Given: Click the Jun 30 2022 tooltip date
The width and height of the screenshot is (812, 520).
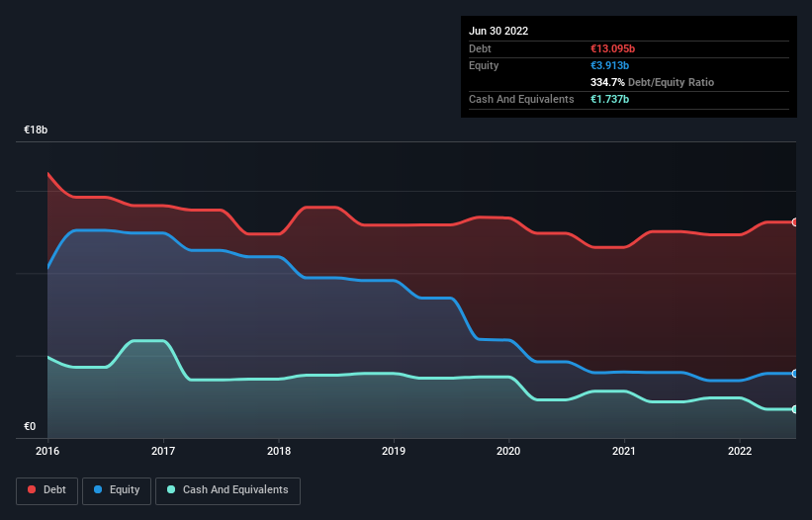Looking at the screenshot, I should [498, 31].
